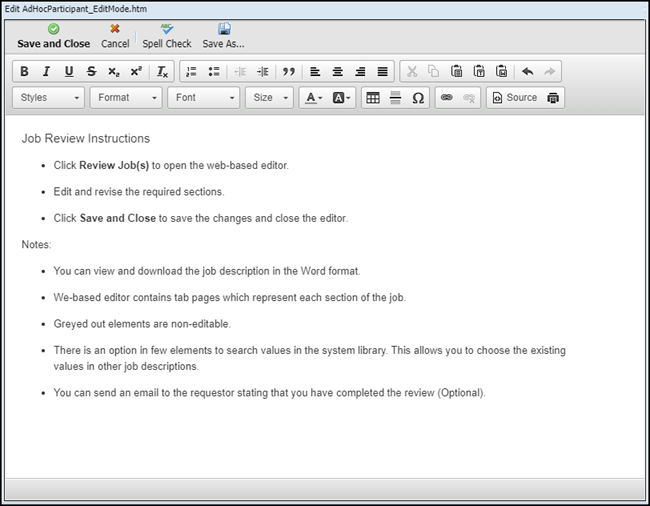The width and height of the screenshot is (650, 506).
Task: Expand the Font dropdown
Action: (x=204, y=98)
